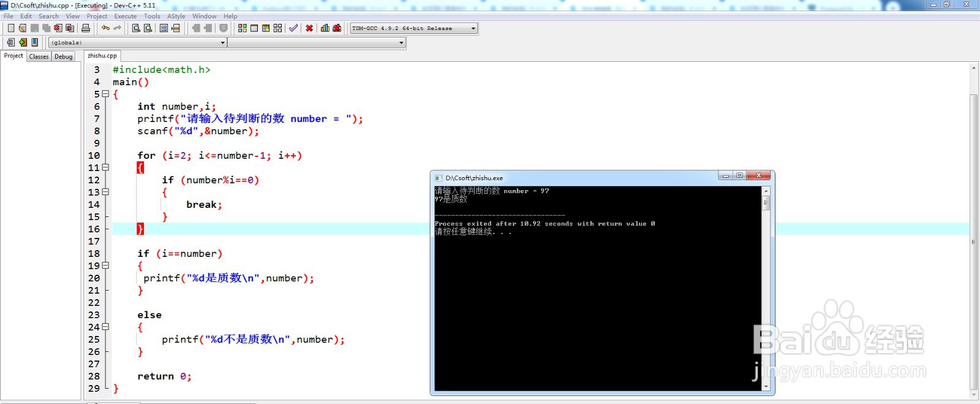980x404 pixels.
Task: Click the Run program toolbar icon
Action: coord(254,28)
